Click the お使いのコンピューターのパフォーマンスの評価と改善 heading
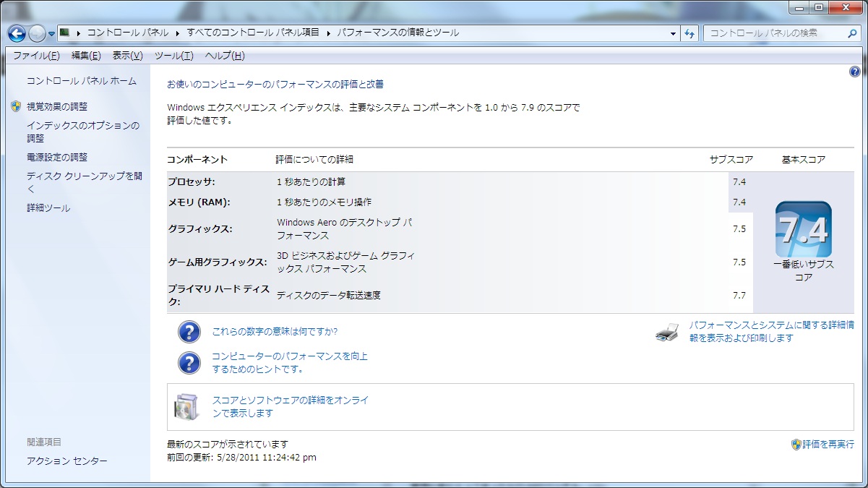This screenshot has height=488, width=868. click(x=275, y=85)
